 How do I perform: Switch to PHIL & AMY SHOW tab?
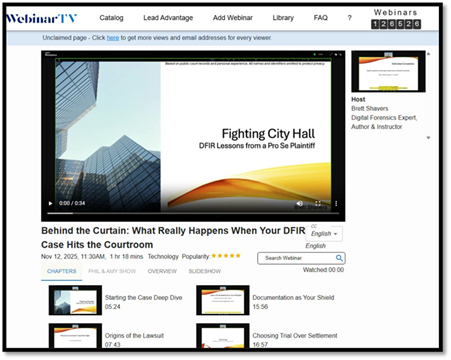pyautogui.click(x=112, y=271)
